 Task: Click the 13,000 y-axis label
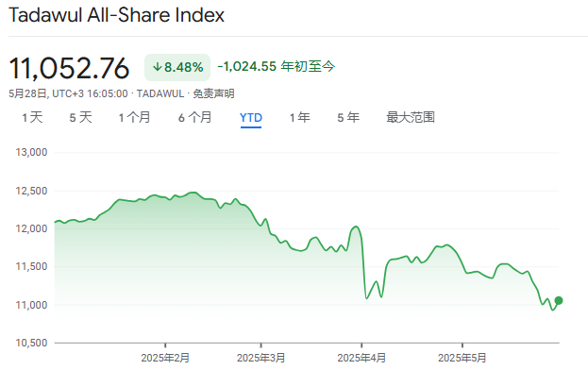click(31, 152)
